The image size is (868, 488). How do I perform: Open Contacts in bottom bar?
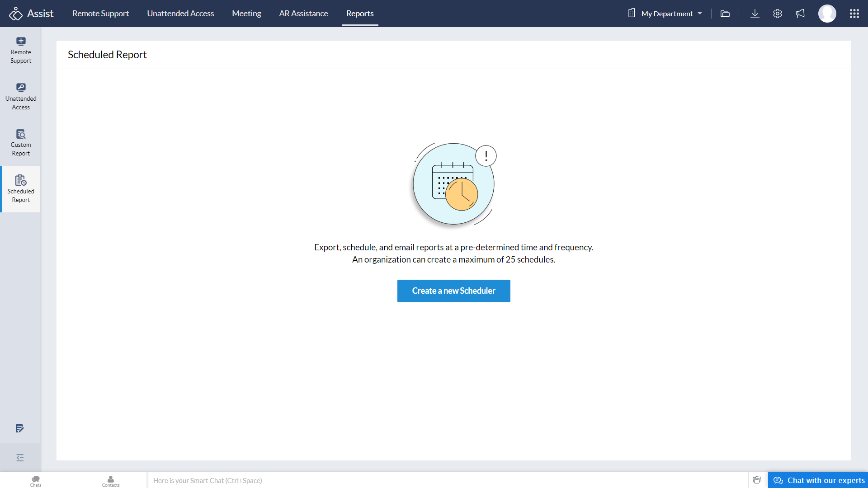pos(111,481)
